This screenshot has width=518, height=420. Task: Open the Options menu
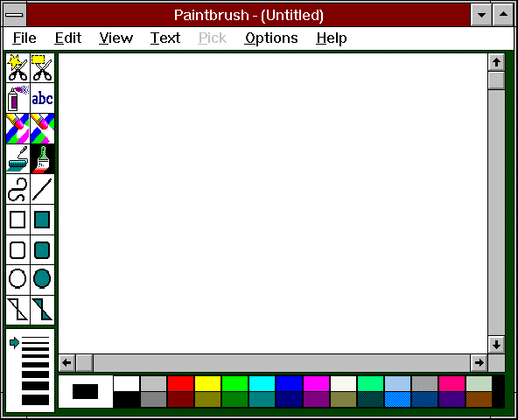[271, 38]
